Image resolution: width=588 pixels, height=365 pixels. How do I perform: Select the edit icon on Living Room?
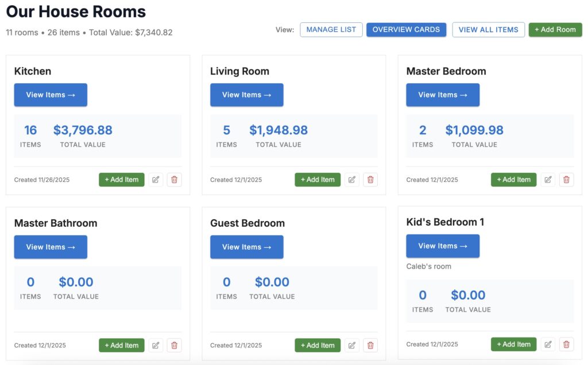tap(351, 180)
